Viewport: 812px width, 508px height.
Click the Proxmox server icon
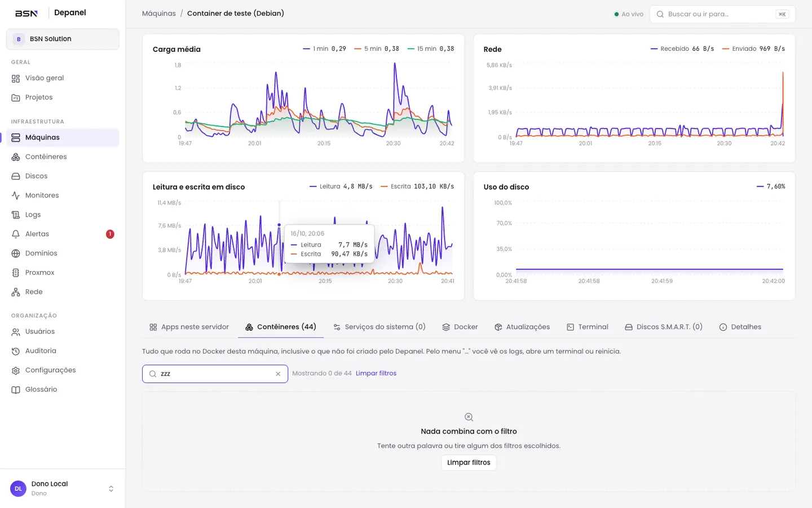coord(16,273)
